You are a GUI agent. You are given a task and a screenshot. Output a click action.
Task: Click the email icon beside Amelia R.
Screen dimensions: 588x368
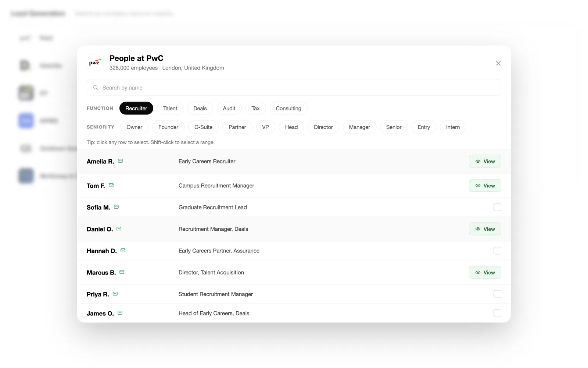click(120, 161)
